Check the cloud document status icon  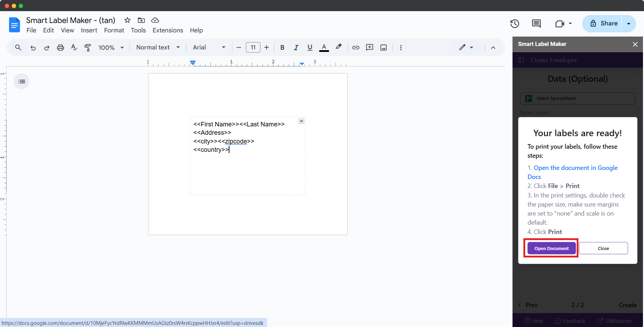[x=155, y=20]
